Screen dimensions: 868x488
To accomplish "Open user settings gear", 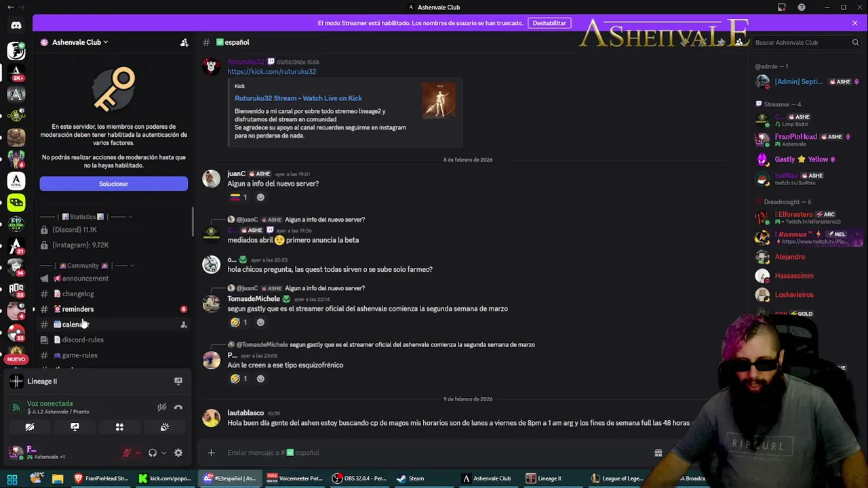I will [x=178, y=453].
